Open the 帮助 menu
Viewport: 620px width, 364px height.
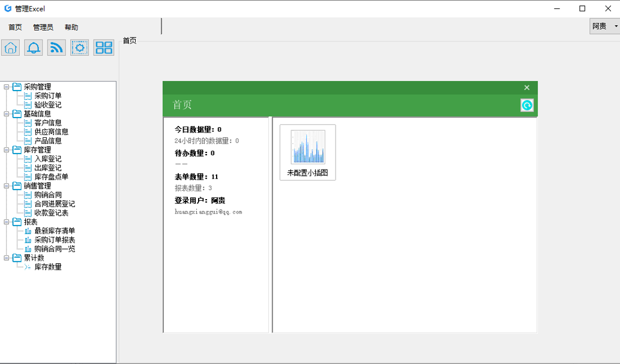click(x=71, y=28)
